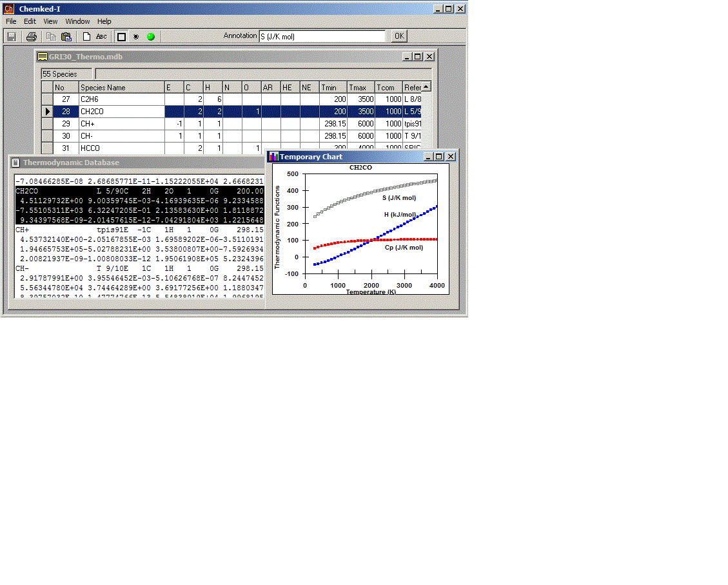Click the Species Name column header
This screenshot has width=728, height=585.
tap(121, 87)
